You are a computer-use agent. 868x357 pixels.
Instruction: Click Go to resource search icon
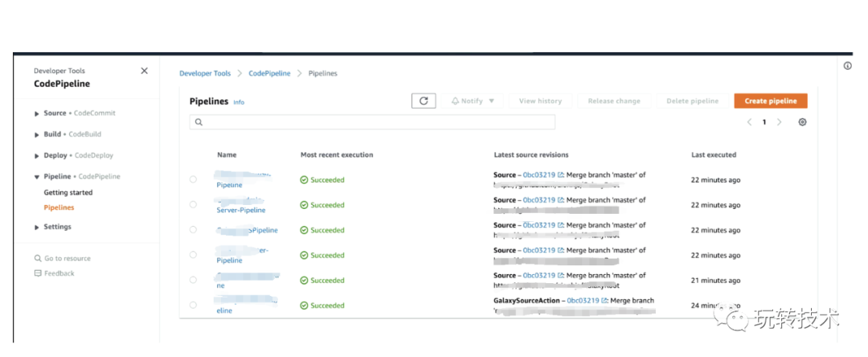(x=38, y=258)
